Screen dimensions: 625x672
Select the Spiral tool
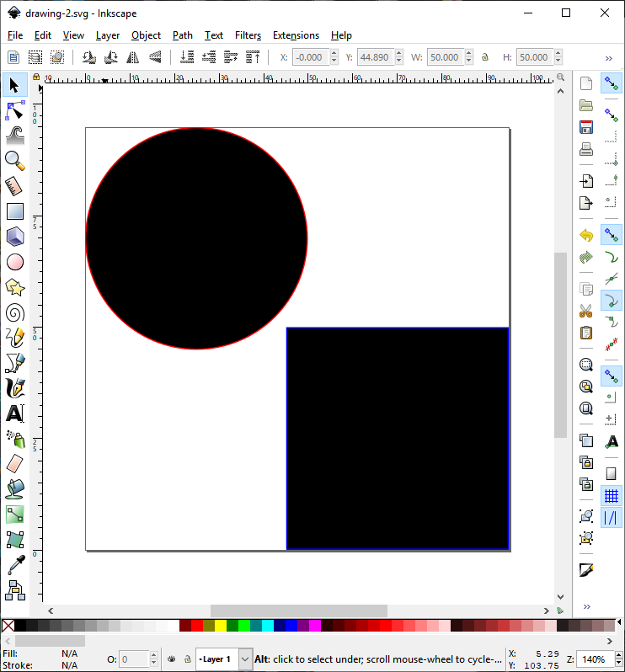pos(14,313)
